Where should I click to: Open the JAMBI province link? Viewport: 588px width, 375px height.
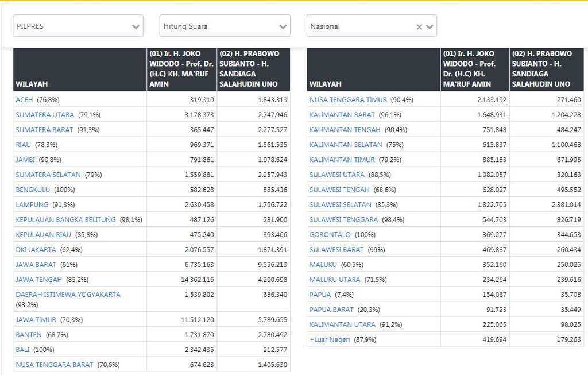[25, 160]
